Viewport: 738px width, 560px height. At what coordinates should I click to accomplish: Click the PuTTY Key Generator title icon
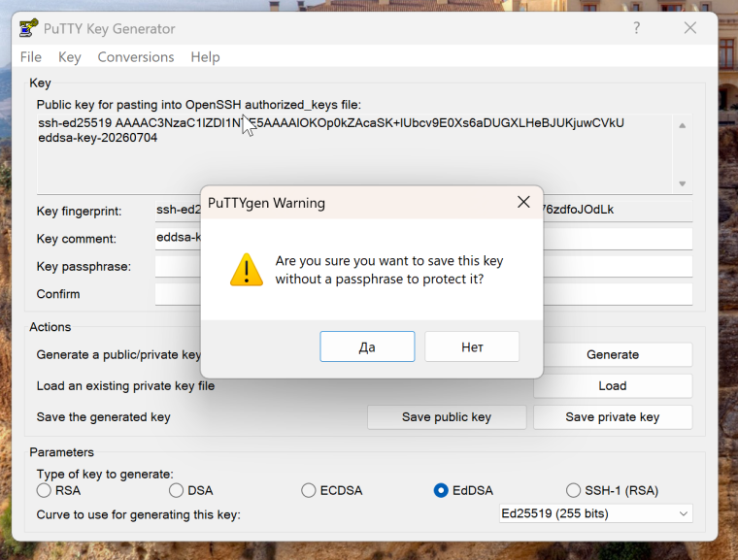28,28
